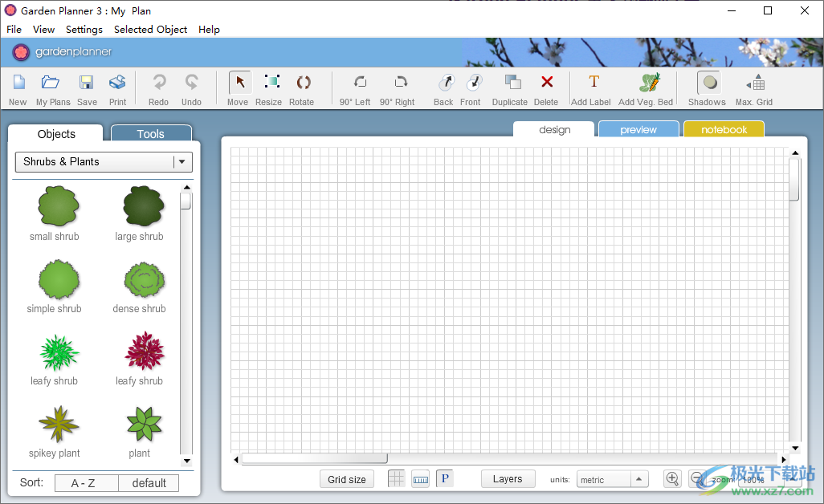
Task: Switch to the design tab
Action: pos(554,129)
